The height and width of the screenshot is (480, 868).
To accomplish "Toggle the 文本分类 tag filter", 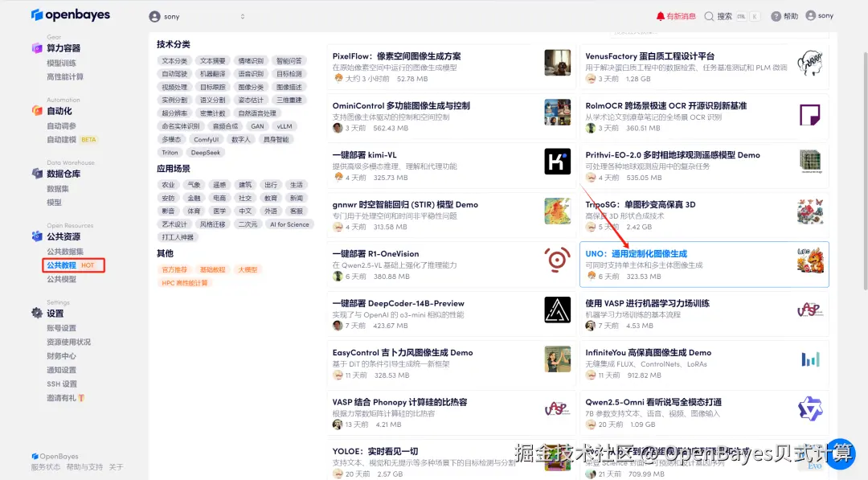I will click(x=174, y=61).
